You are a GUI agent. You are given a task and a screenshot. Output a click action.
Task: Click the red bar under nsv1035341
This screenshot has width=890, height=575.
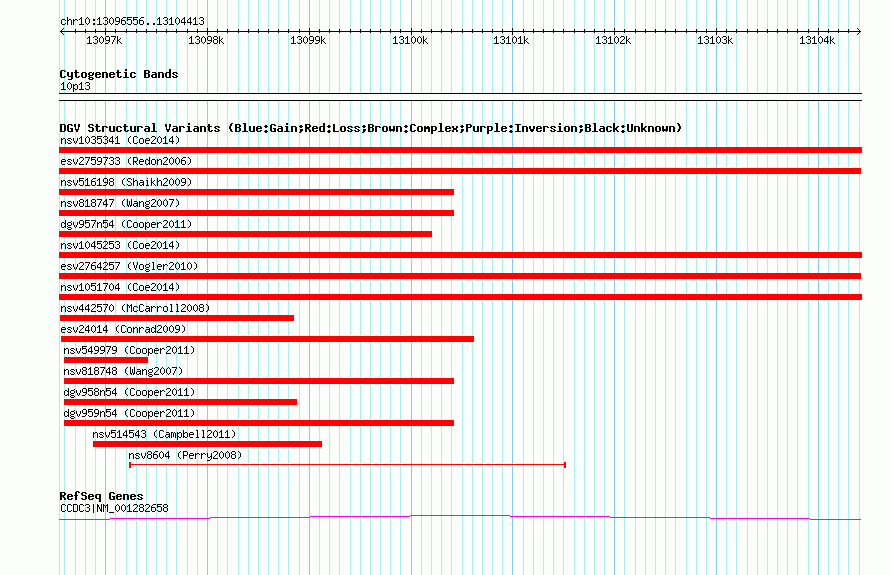coord(460,150)
